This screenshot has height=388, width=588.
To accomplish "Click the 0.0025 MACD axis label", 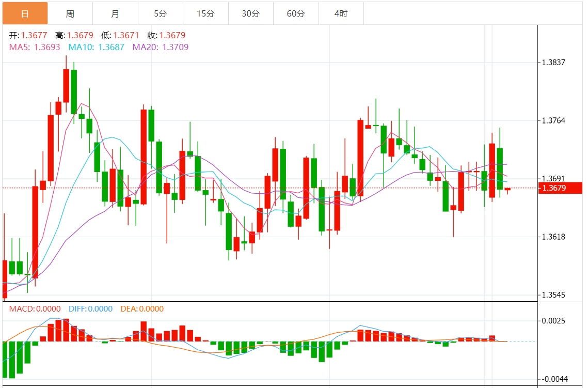I will click(x=553, y=321).
